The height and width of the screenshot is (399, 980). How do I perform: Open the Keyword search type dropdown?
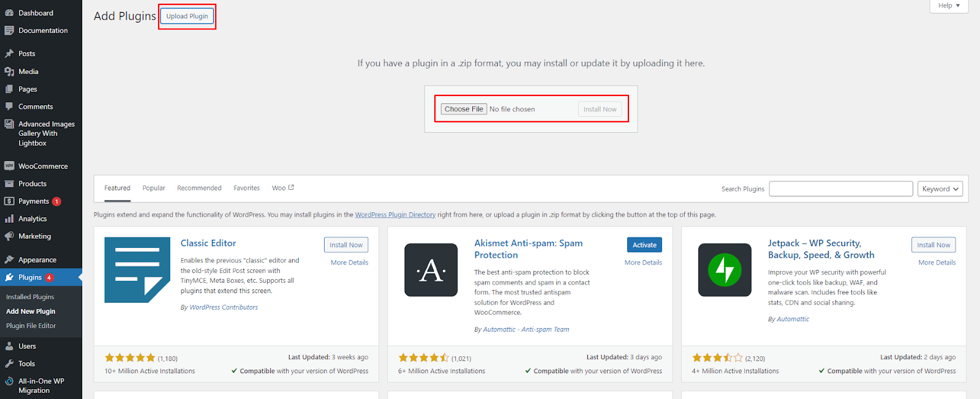[940, 189]
